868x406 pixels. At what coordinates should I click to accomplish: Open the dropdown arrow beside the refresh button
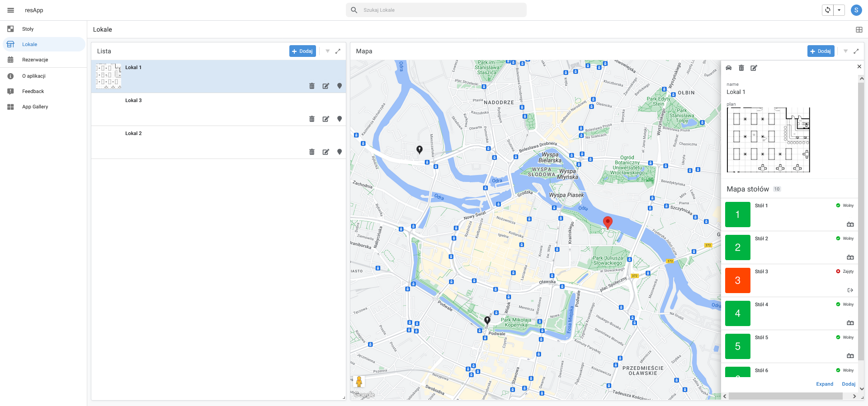click(839, 10)
